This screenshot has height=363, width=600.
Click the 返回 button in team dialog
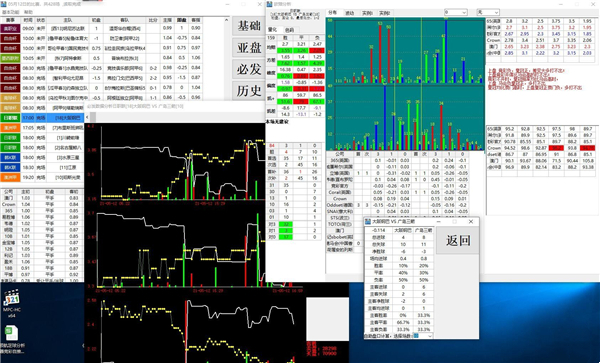tap(458, 241)
